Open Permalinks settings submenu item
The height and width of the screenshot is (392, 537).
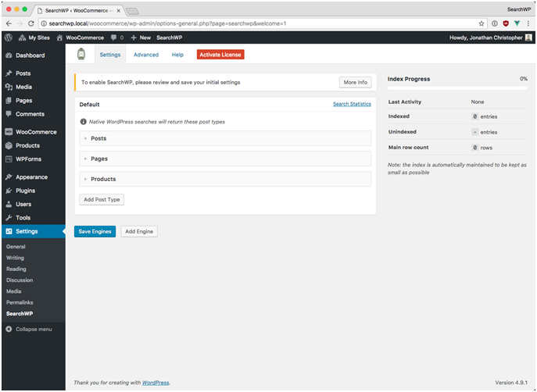(x=20, y=302)
